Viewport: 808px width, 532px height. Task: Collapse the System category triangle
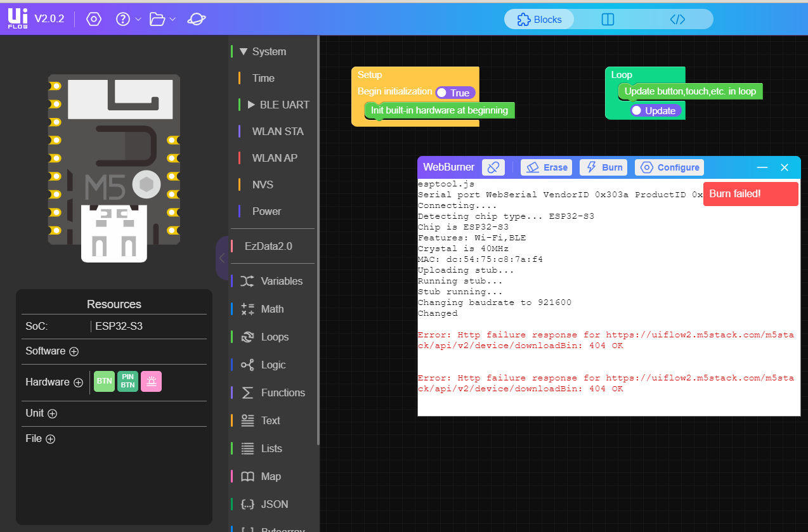tap(244, 51)
